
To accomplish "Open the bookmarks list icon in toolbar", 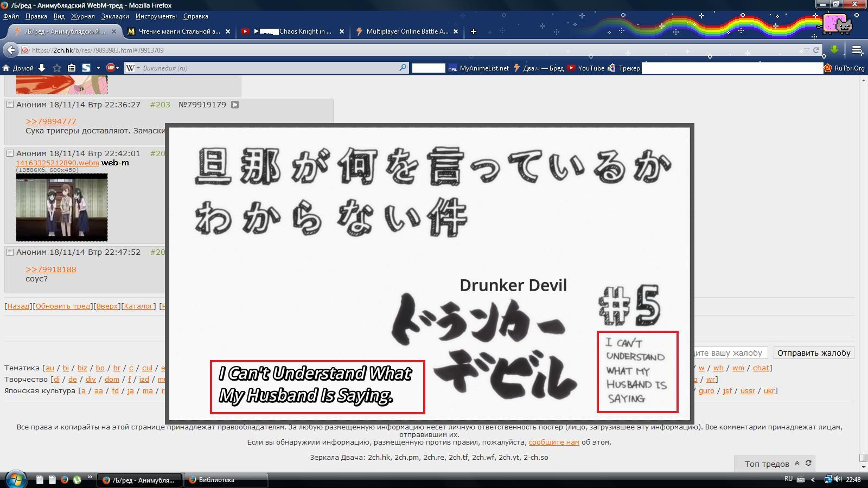I will [72, 68].
